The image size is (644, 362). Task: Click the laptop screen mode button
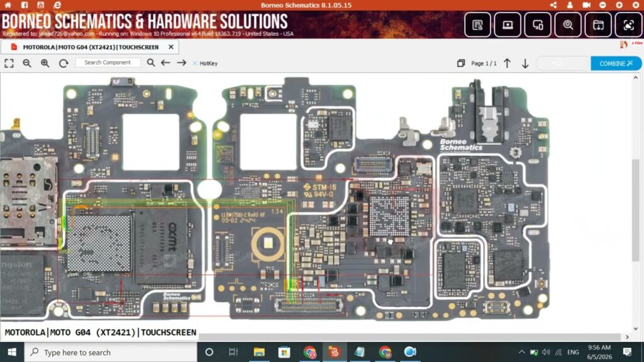508,25
